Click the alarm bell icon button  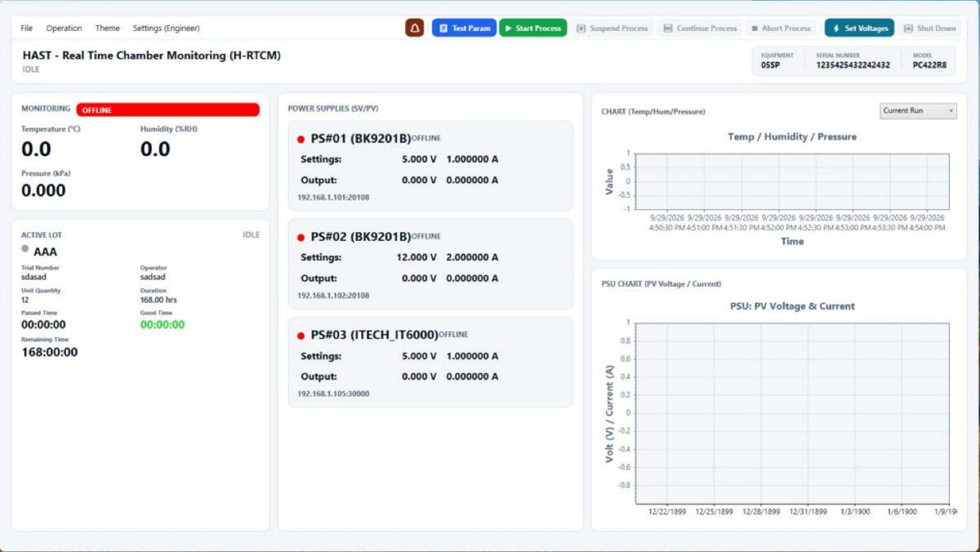tap(415, 28)
